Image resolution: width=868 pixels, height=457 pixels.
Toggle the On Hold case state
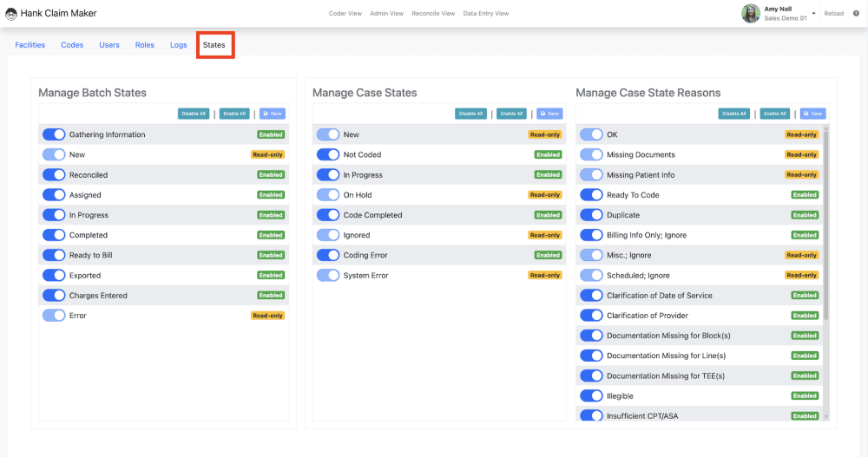pyautogui.click(x=328, y=195)
